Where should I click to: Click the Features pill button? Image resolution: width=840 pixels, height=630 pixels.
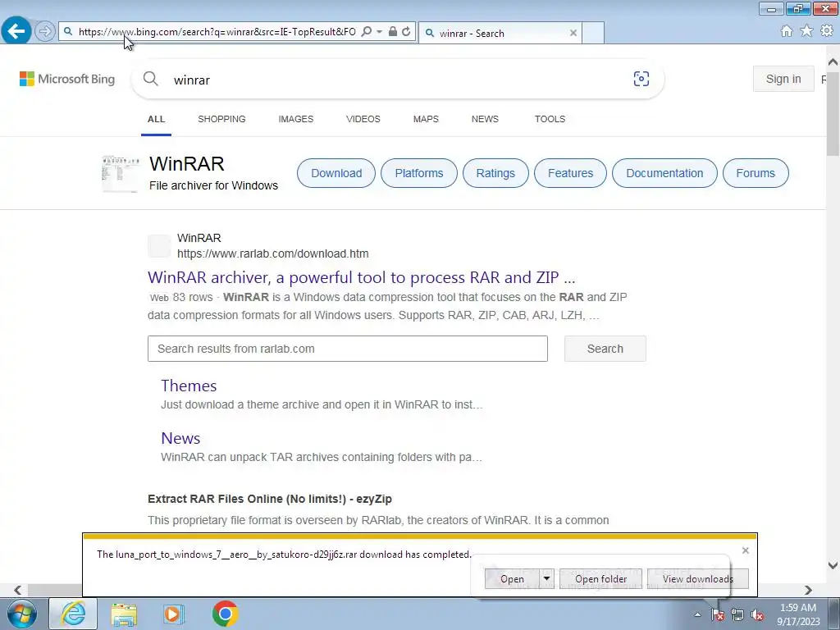click(x=571, y=173)
